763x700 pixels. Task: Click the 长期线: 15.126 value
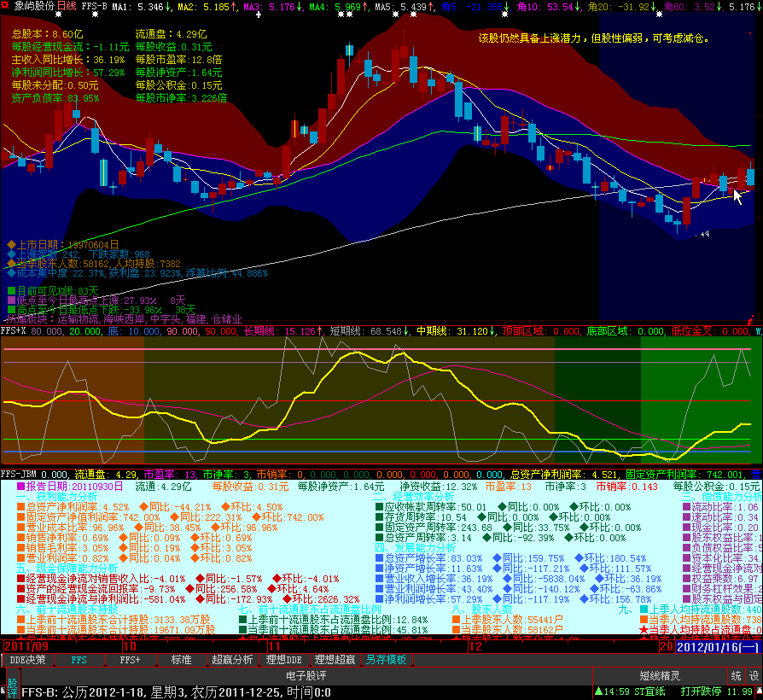(x=283, y=331)
